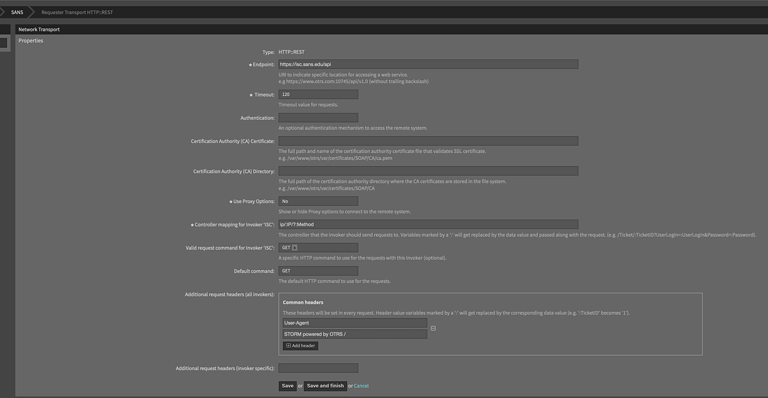
Task: Remove the User-Agent header with the minus icon
Action: 433,328
